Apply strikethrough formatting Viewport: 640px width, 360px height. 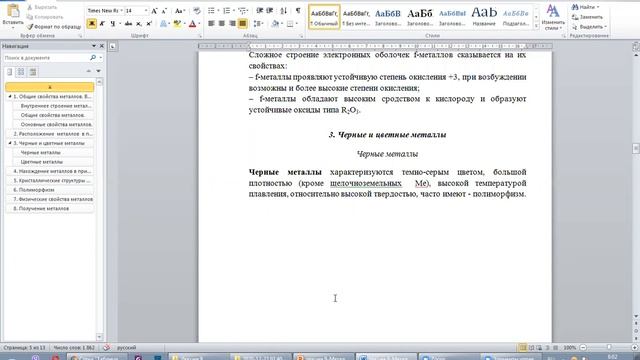(129, 24)
